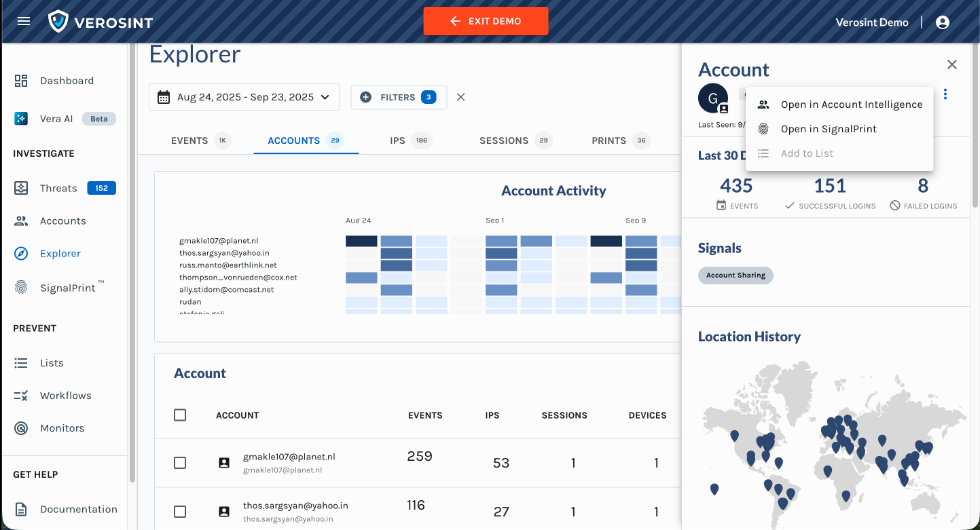Screen dimensions: 980x530
Task: Click the IPs column header
Action: (x=492, y=415)
